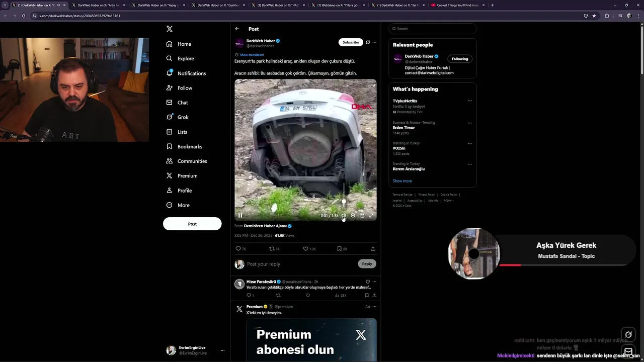Bookmark this page with the star icon

click(594, 16)
